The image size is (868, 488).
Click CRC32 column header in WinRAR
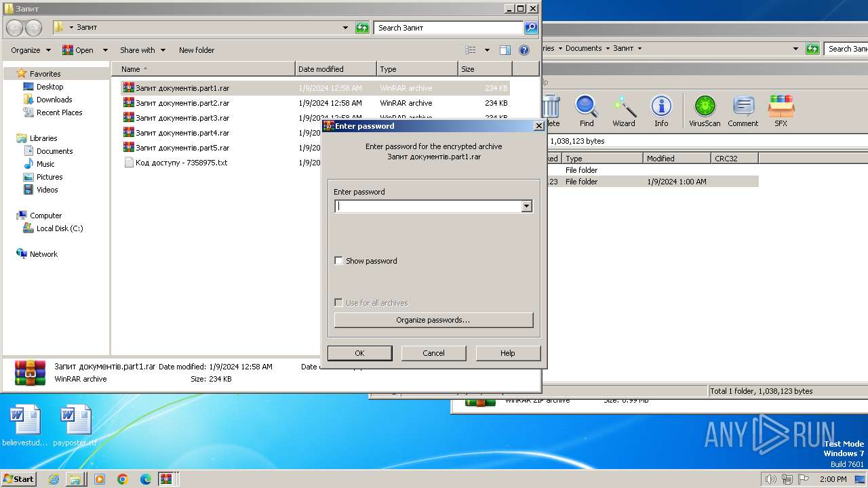coord(734,159)
